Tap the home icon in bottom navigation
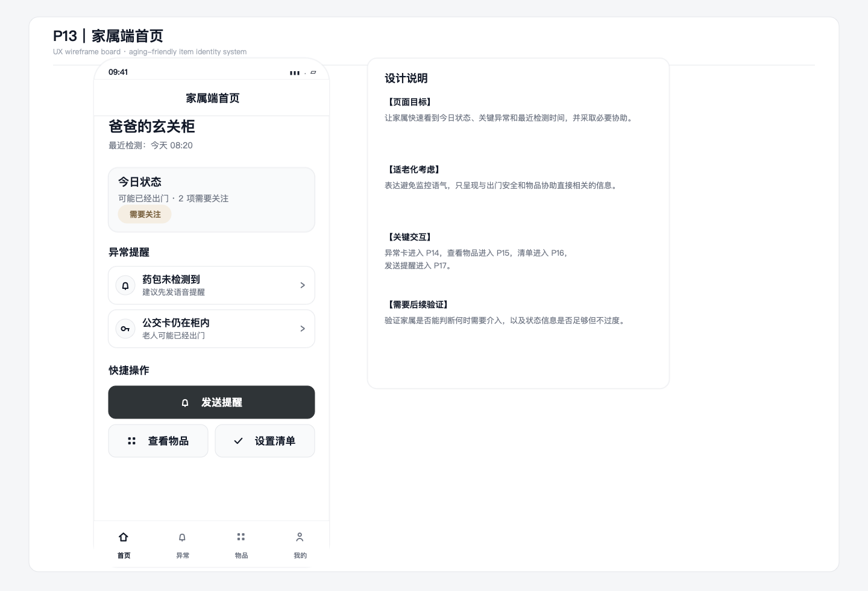The image size is (868, 591). click(x=124, y=537)
